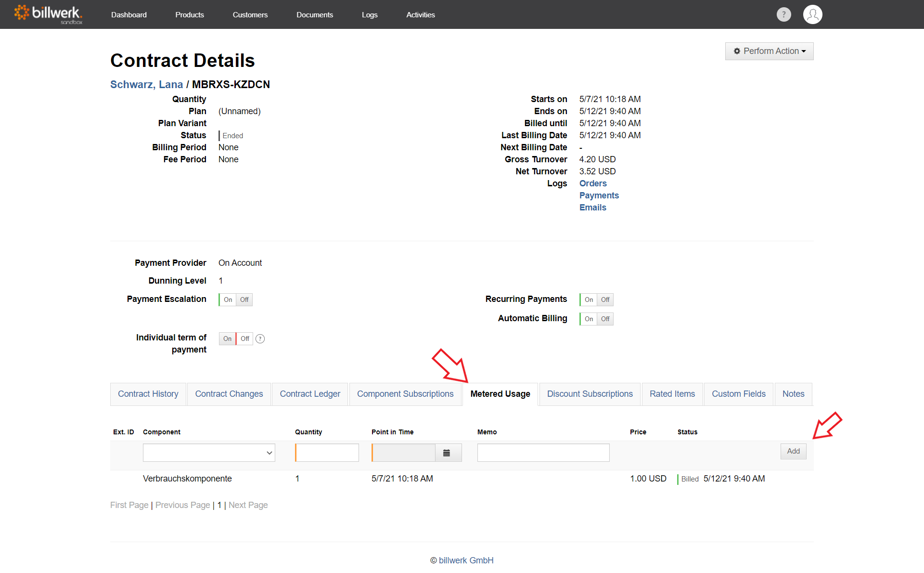Turn Automatic Billing Off

coord(605,319)
